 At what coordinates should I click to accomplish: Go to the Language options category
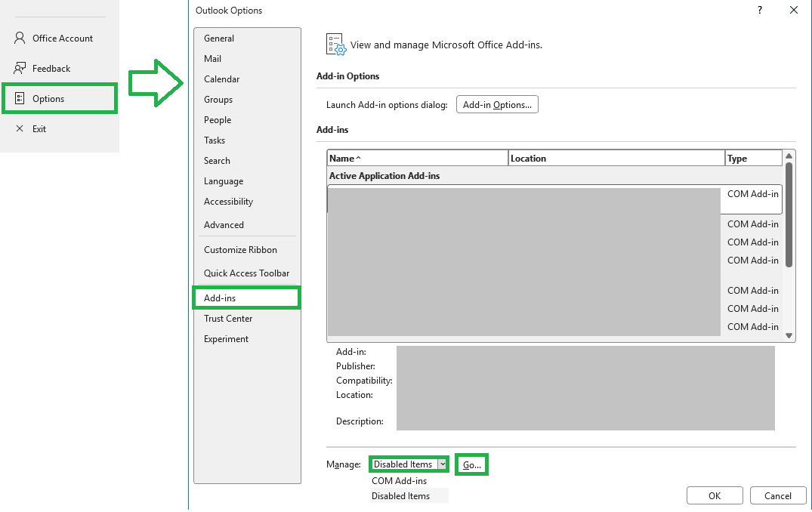[x=247, y=181]
